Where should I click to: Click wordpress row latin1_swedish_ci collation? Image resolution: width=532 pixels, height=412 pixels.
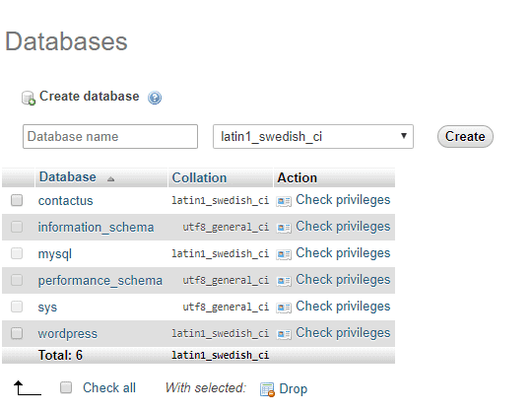click(221, 333)
